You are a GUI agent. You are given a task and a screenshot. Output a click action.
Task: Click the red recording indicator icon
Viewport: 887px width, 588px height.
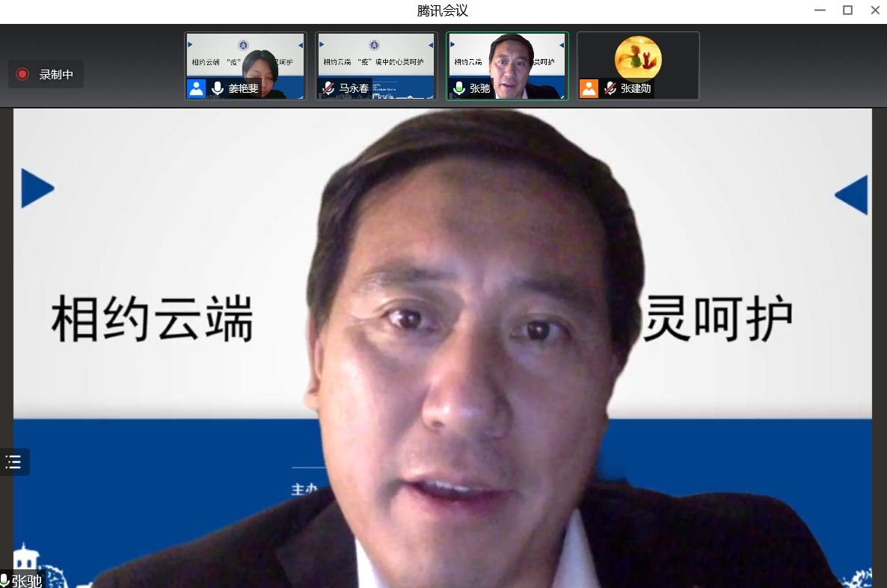22,74
